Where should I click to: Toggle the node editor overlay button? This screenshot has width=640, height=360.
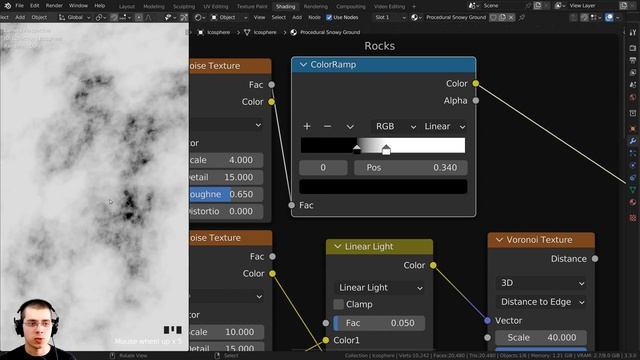pos(609,18)
